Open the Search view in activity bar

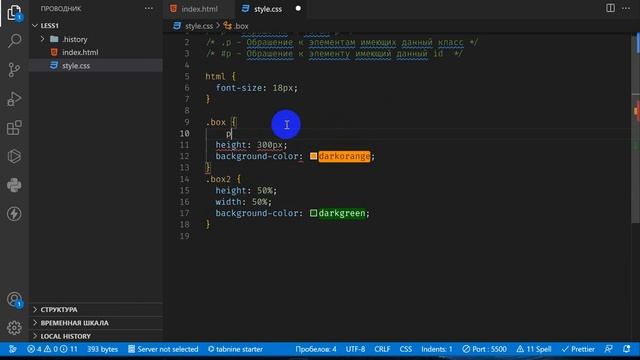14,41
